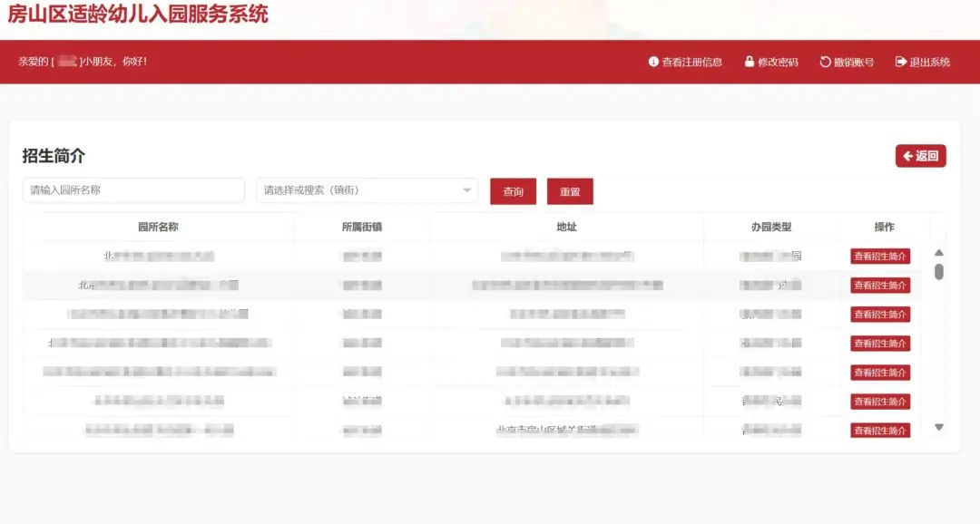Click the table scrollbar thumb
This screenshot has height=524, width=980.
pyautogui.click(x=939, y=271)
